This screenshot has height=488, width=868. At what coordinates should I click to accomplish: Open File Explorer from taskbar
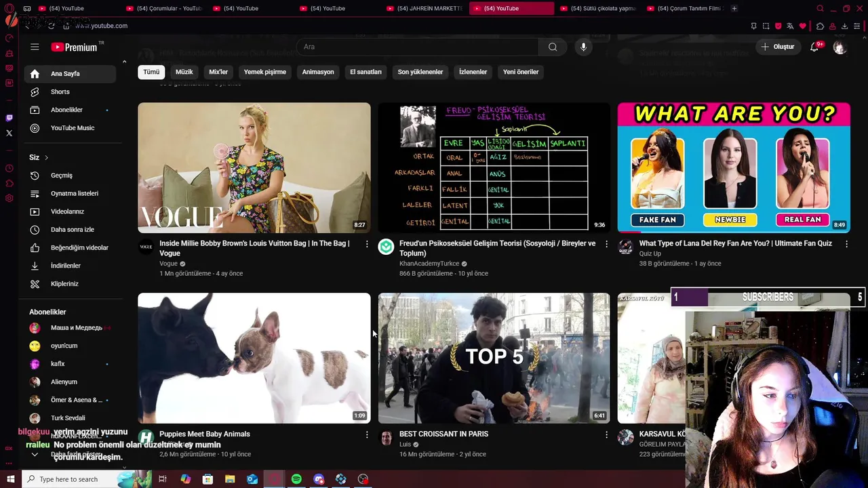[x=230, y=479]
